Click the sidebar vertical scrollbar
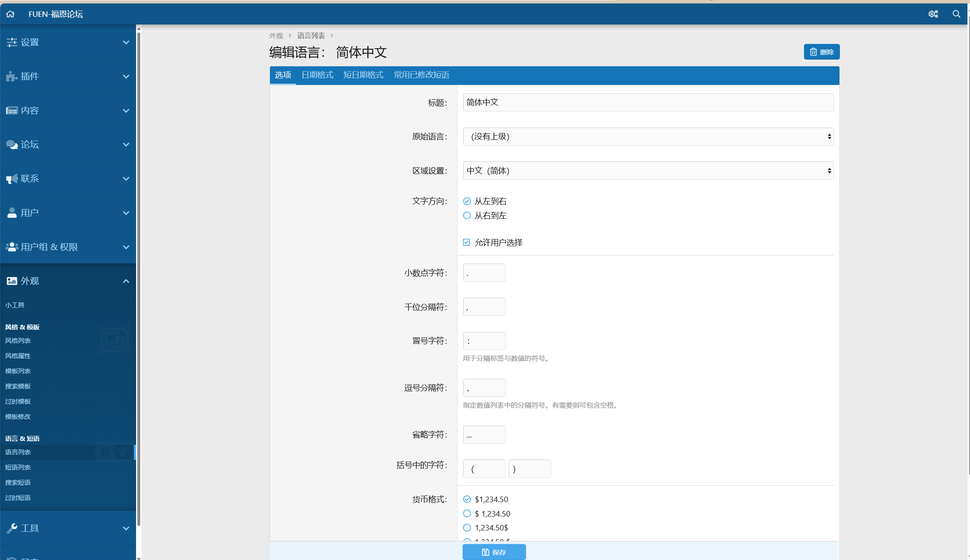970x560 pixels. (x=139, y=279)
